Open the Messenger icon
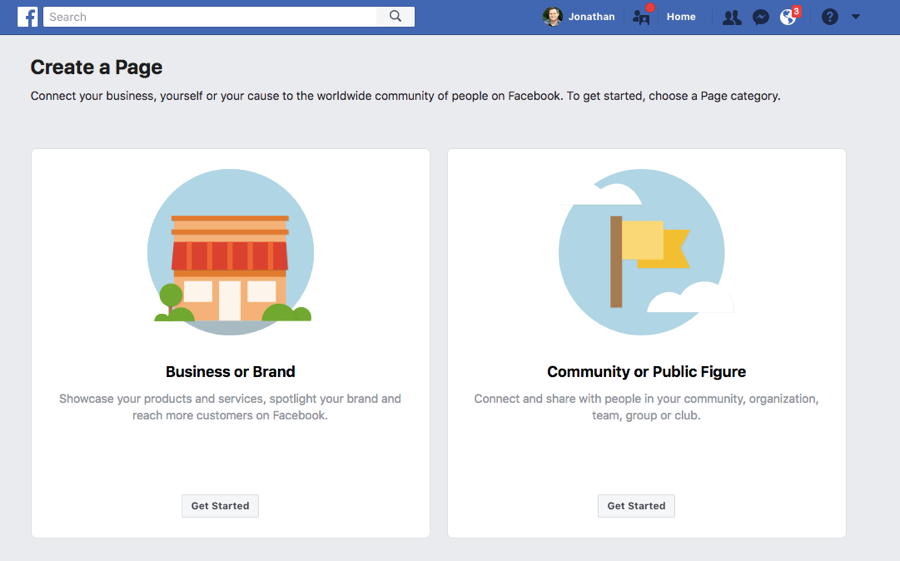900x561 pixels. pyautogui.click(x=761, y=17)
